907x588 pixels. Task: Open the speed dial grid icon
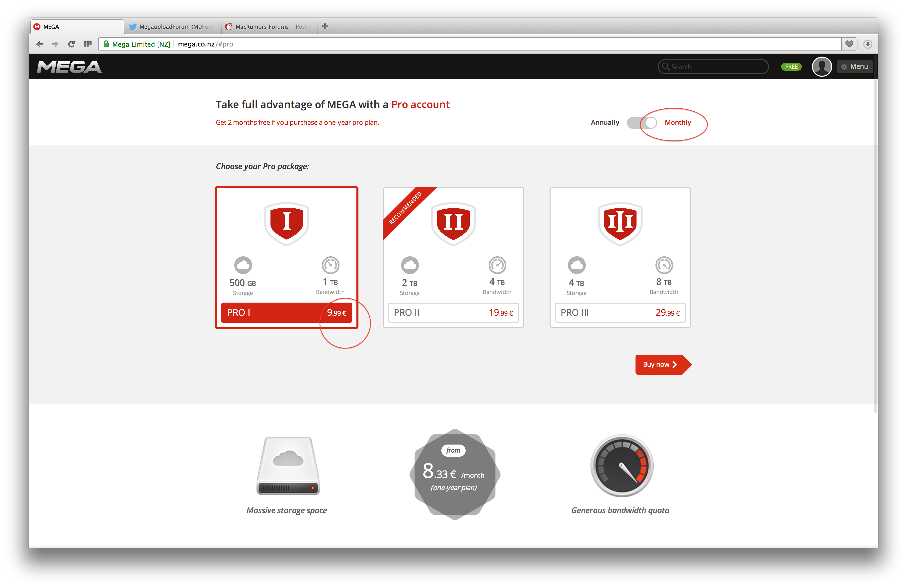click(88, 44)
